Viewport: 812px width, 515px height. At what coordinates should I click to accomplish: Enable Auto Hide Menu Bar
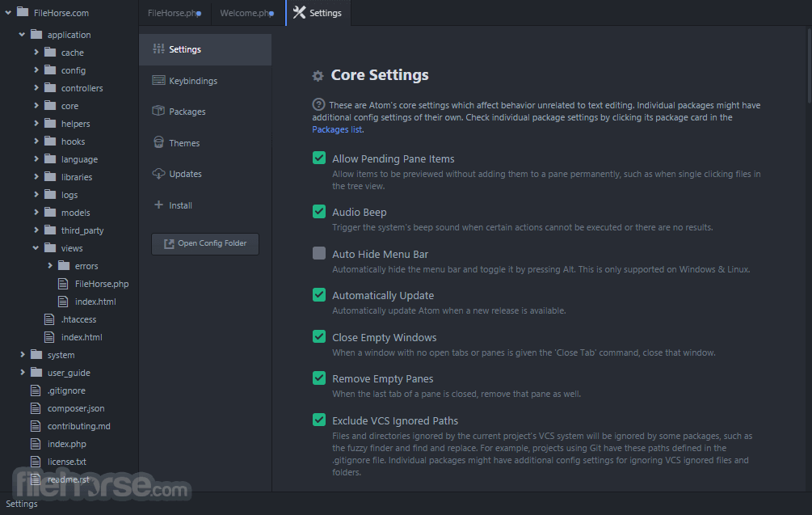318,253
